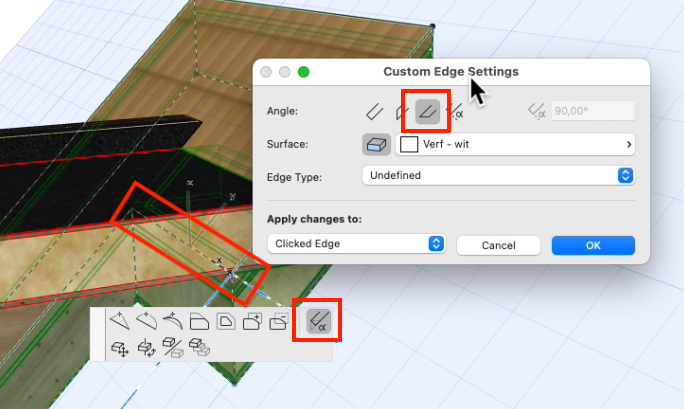Open the Edge Type Undefined dropdown
684x409 pixels.
tap(498, 176)
